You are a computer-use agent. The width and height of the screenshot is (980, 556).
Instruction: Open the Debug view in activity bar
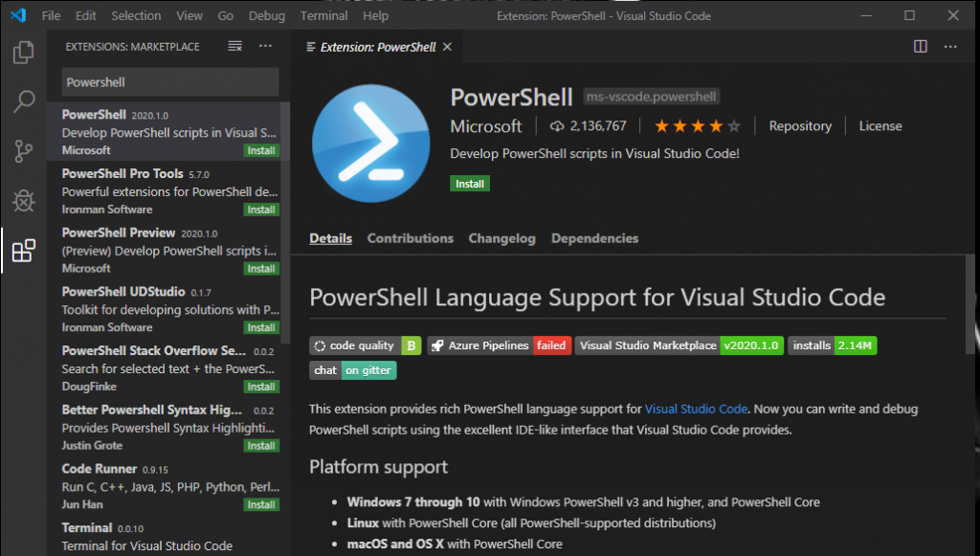pyautogui.click(x=23, y=201)
